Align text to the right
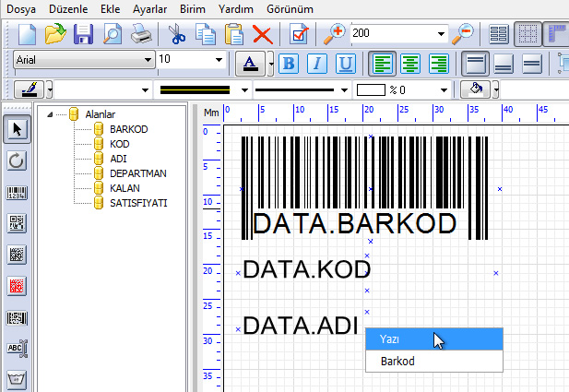The image size is (569, 392). (438, 64)
